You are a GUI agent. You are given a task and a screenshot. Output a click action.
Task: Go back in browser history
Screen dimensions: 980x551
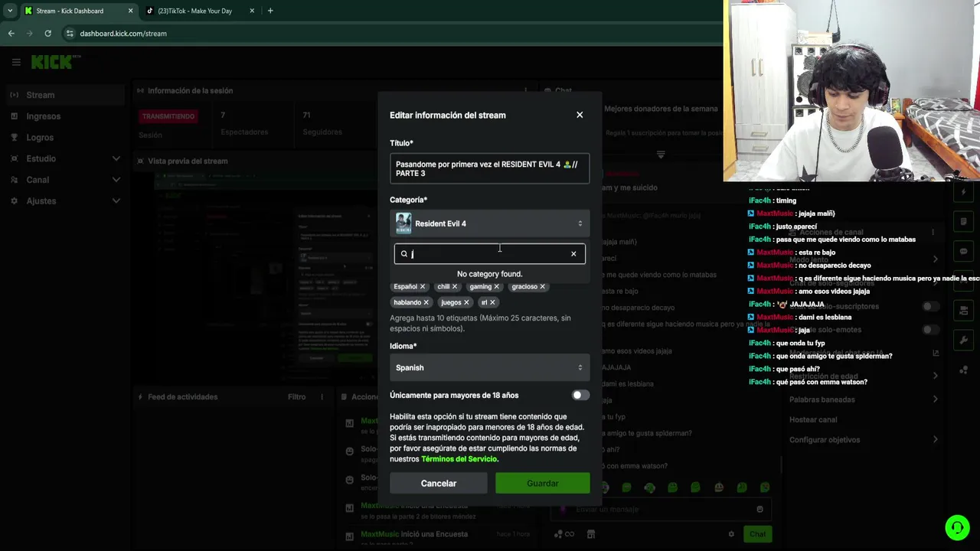(11, 34)
